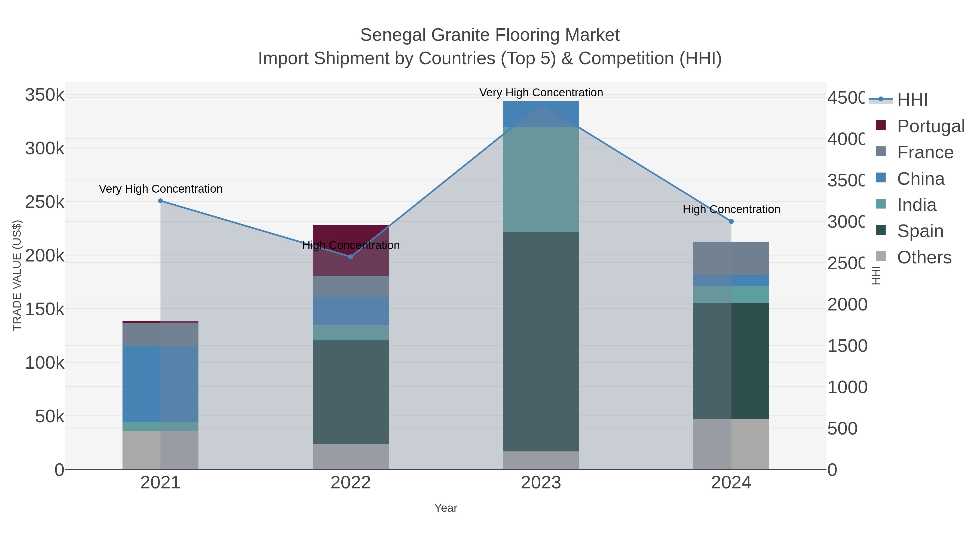Select the 2021 China bar segment

[161, 384]
